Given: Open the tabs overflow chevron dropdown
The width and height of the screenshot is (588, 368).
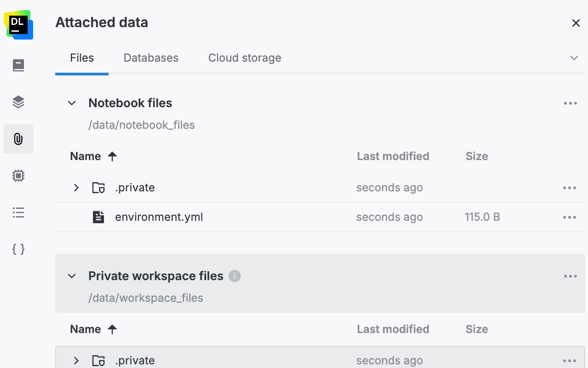Looking at the screenshot, I should (x=574, y=58).
